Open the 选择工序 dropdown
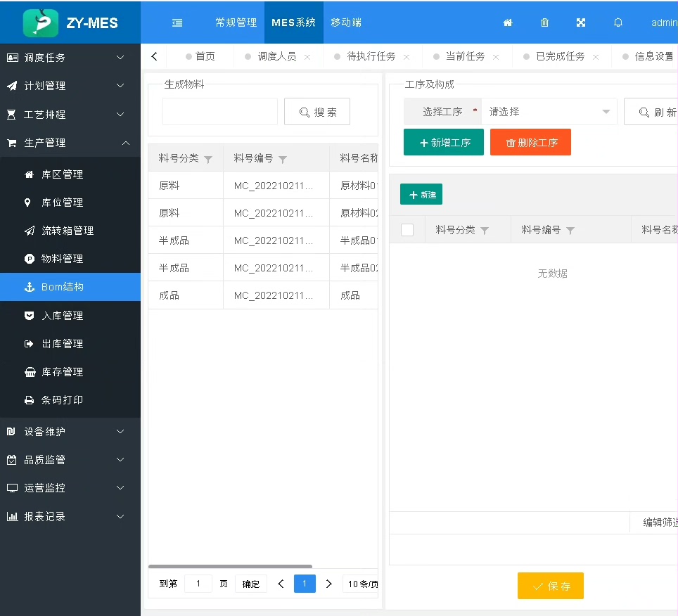 coord(549,112)
